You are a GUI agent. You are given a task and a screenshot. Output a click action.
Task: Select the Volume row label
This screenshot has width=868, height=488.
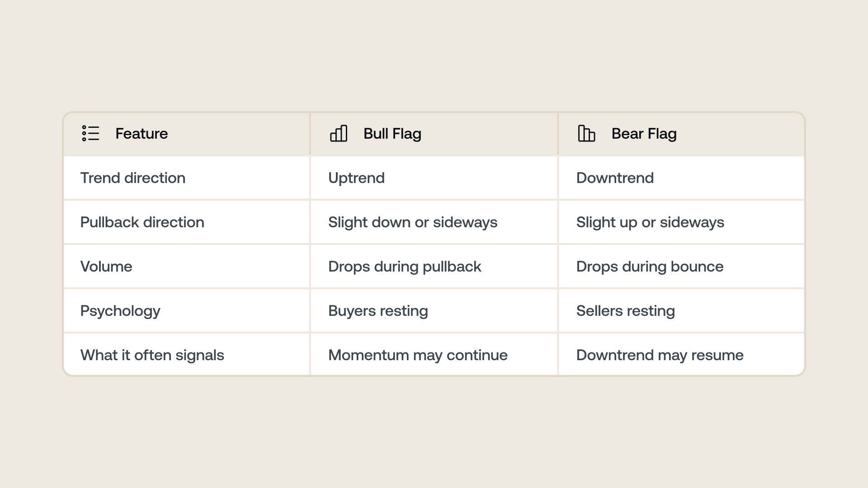(x=106, y=266)
